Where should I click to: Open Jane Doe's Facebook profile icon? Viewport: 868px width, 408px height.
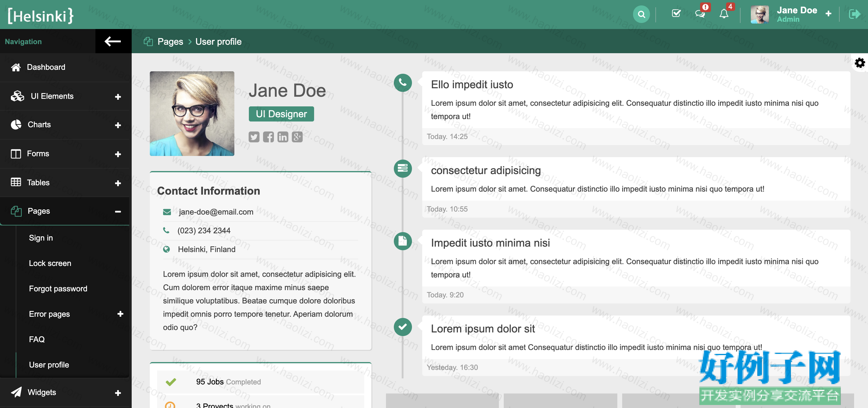pos(268,137)
